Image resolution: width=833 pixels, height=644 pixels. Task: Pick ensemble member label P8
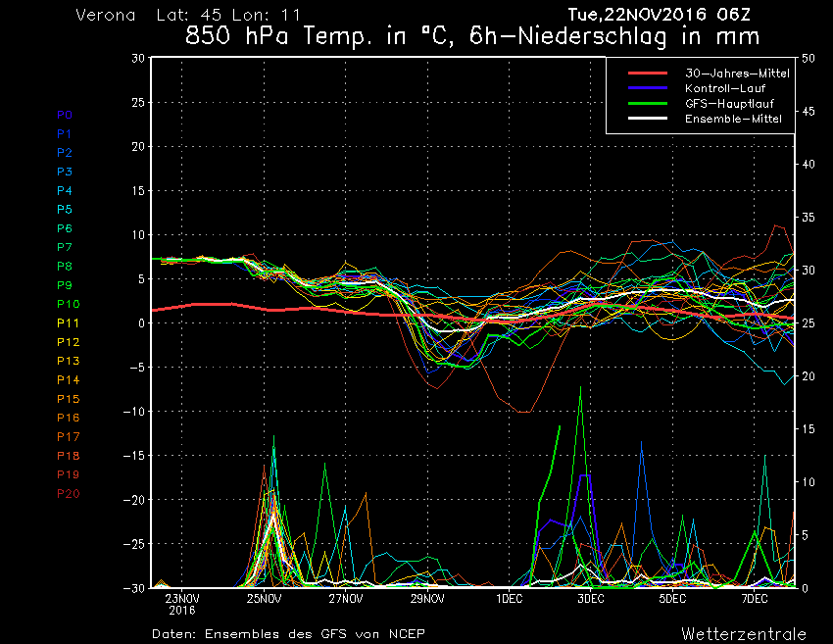(x=65, y=267)
